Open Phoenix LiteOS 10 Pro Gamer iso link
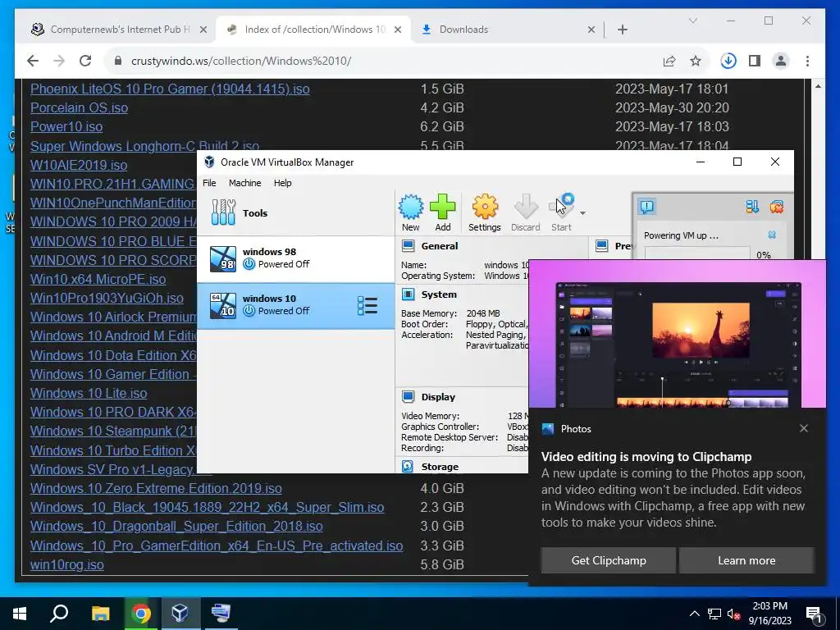Viewport: 840px width, 630px height. pos(170,89)
